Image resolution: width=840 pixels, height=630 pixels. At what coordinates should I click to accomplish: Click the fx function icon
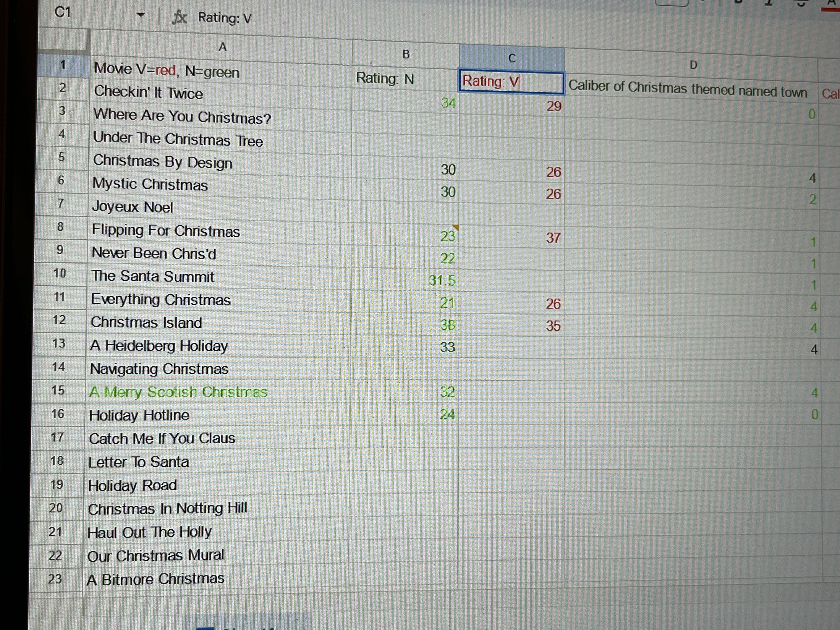click(179, 17)
